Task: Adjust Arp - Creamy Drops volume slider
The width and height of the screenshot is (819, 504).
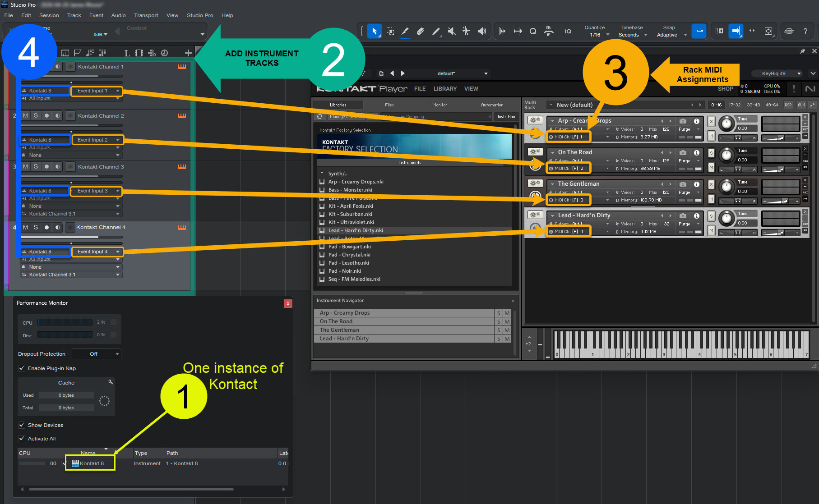Action: [781, 138]
